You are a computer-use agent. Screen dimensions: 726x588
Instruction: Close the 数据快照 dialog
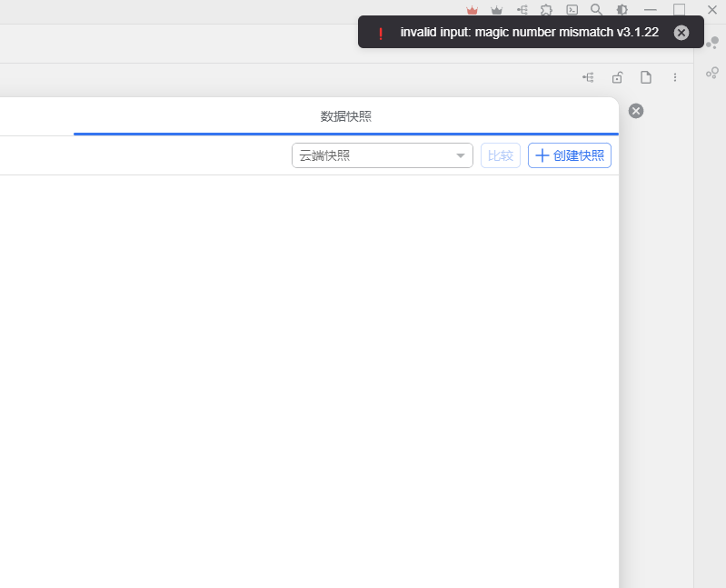pyautogui.click(x=636, y=111)
